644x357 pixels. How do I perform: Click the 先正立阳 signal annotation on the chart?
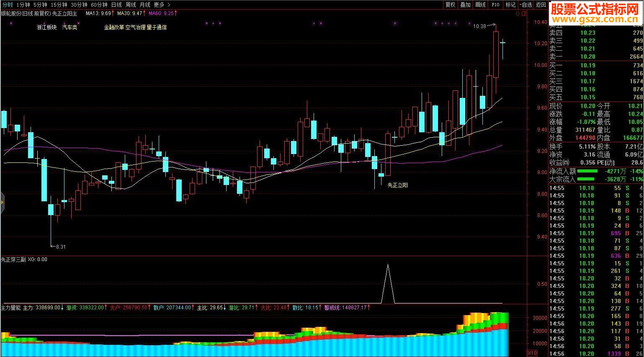point(397,185)
